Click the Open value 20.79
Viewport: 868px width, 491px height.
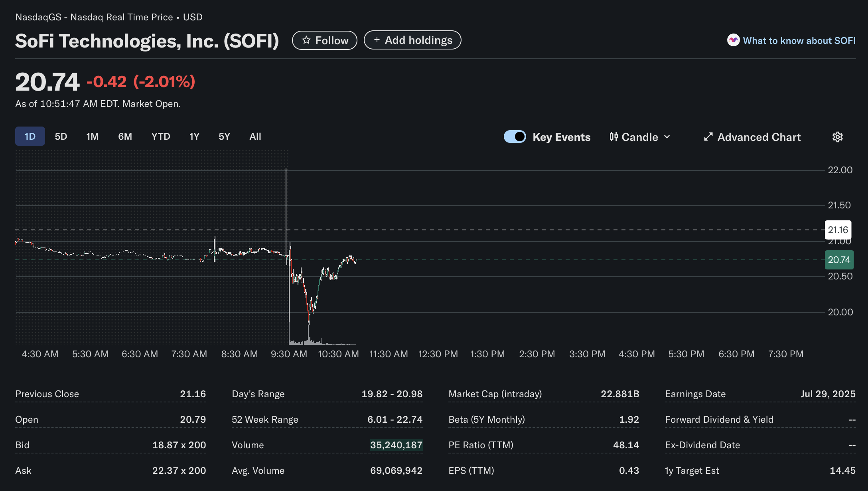coord(193,420)
